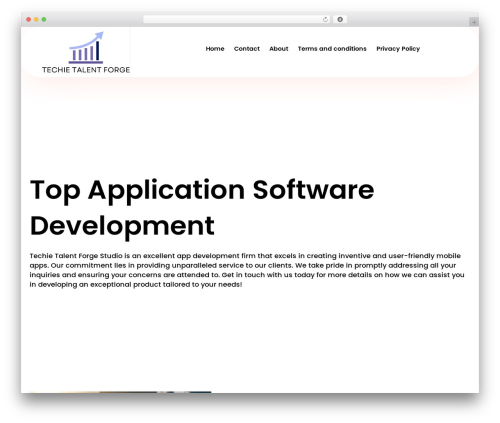Click the Techie Talent Forge logo
Screen dimensions: 500x423
pos(86,52)
